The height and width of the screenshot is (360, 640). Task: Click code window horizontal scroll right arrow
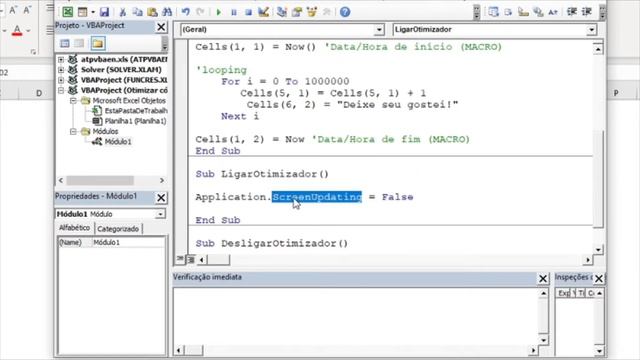coord(588,260)
